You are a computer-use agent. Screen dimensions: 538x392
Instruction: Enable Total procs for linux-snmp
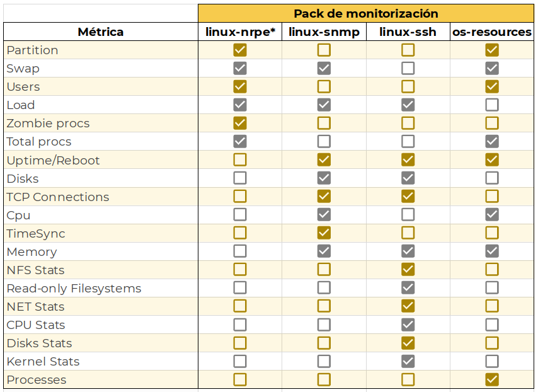coord(324,141)
